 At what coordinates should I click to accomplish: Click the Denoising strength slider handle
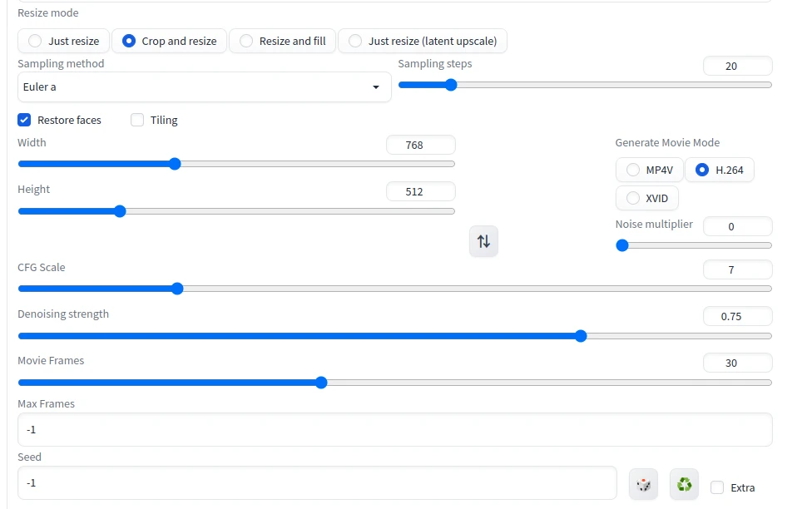point(581,336)
